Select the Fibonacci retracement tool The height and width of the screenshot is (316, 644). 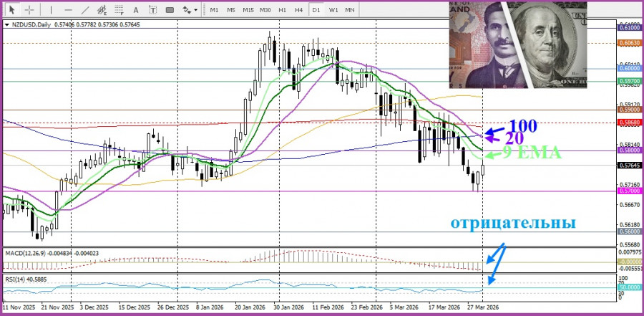119,9
